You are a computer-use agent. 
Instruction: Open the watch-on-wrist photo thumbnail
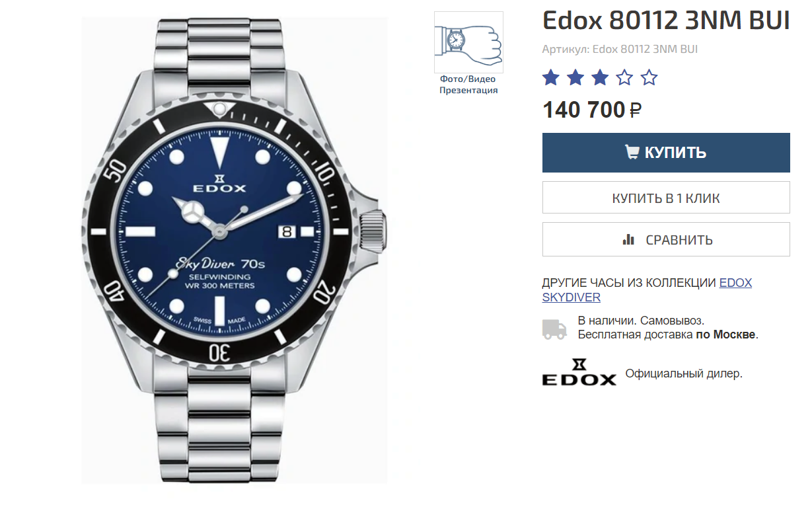click(x=468, y=42)
